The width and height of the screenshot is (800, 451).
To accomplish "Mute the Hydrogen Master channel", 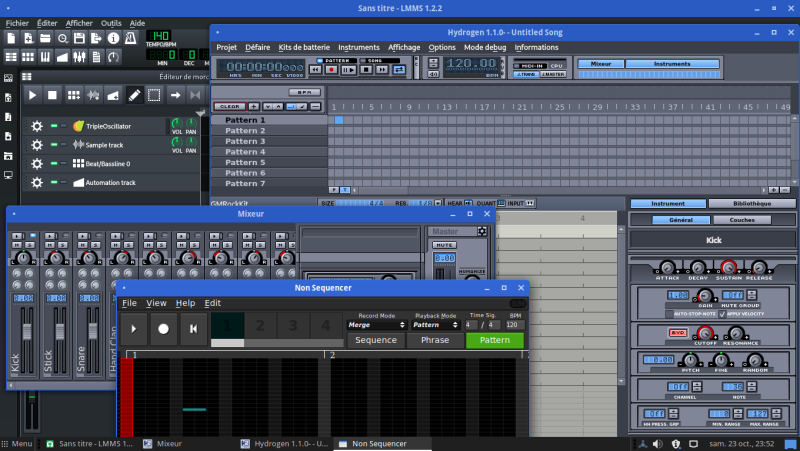I will pos(444,244).
